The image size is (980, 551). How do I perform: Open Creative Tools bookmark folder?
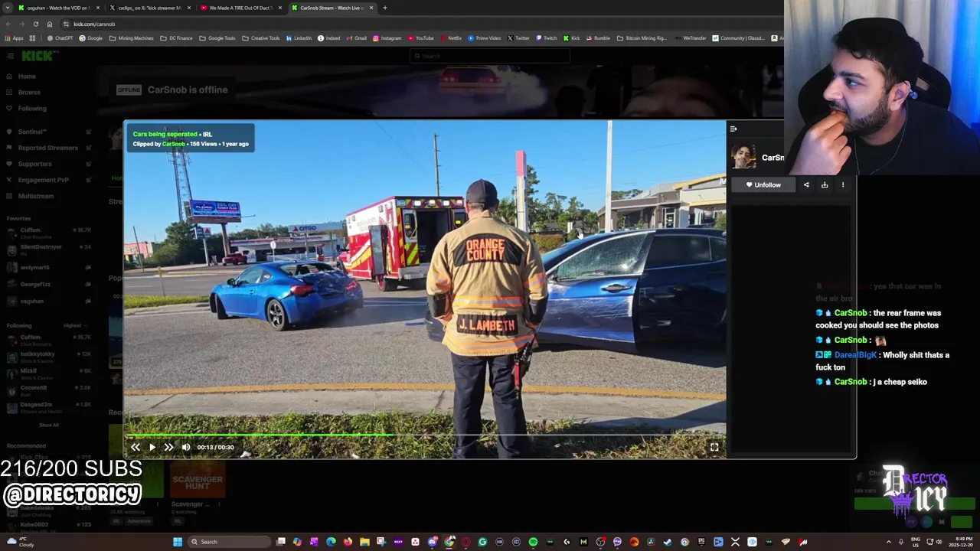coord(260,38)
